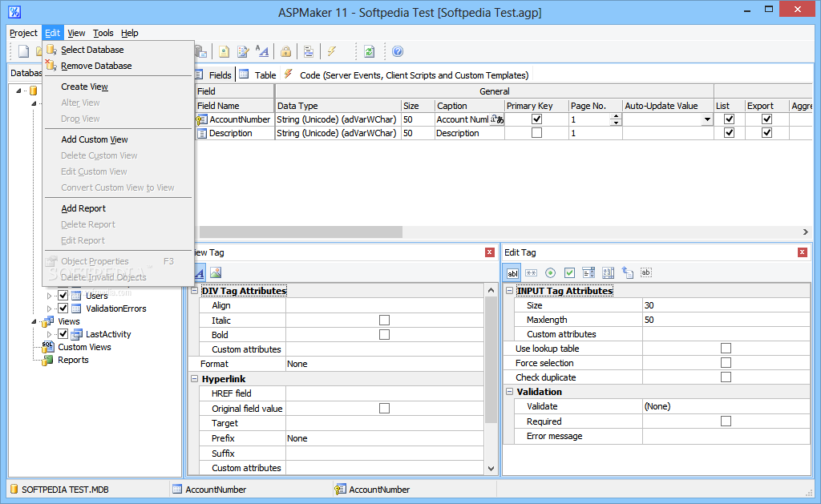Check the Required validation checkbox

726,421
